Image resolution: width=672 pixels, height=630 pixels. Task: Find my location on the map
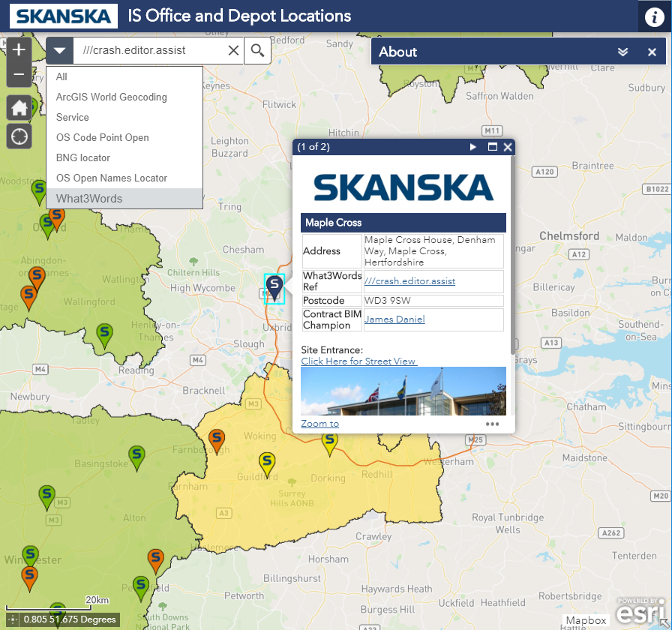tap(19, 136)
